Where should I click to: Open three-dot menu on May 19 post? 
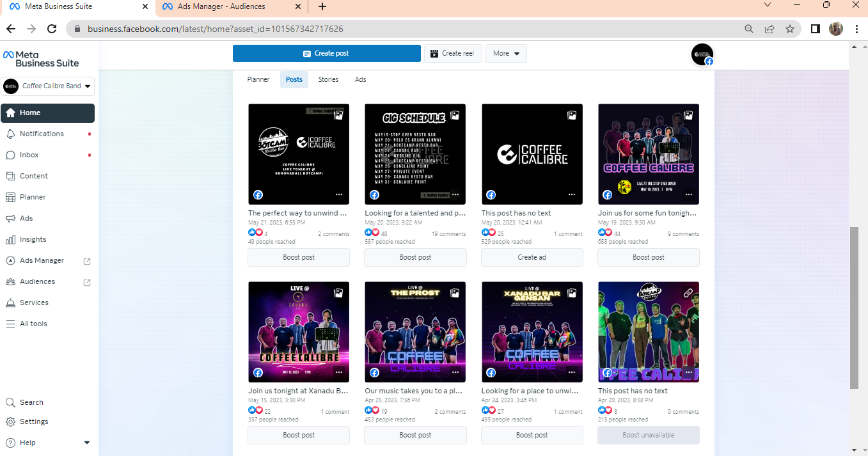689,194
